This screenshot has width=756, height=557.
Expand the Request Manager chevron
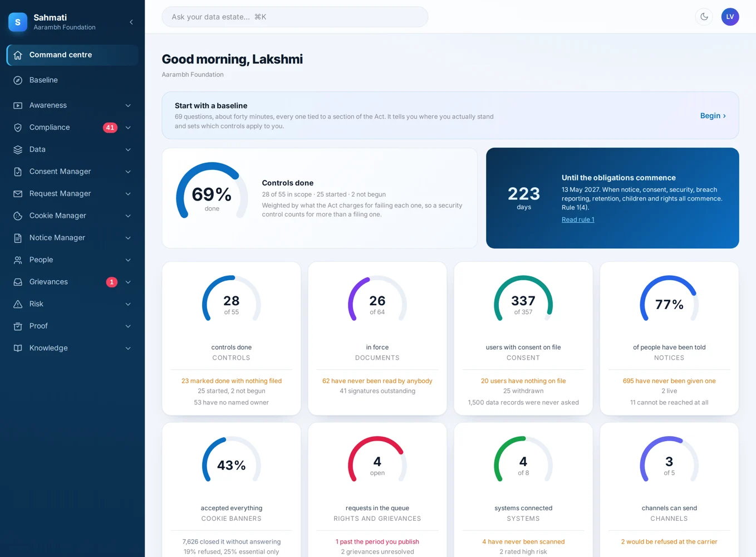(128, 194)
